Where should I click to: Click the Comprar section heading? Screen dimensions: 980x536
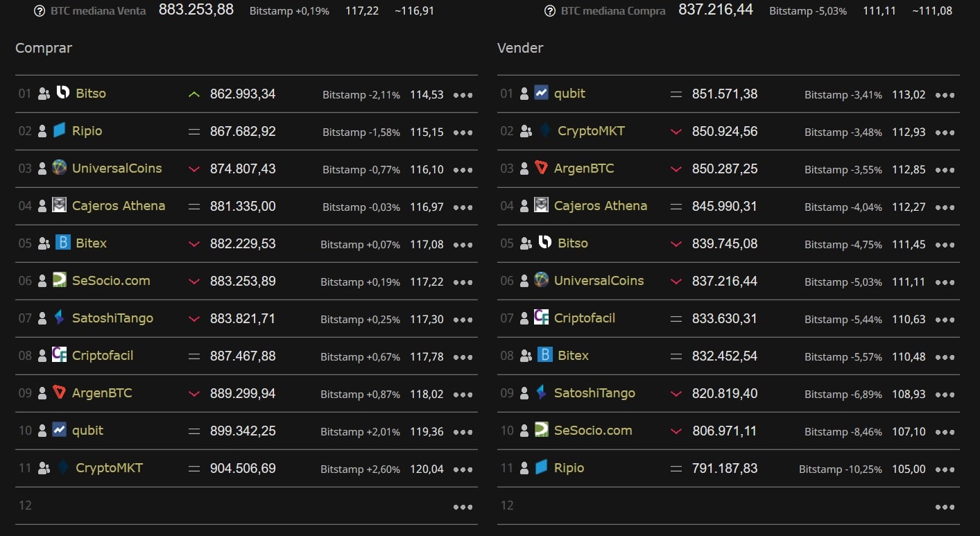pyautogui.click(x=44, y=48)
